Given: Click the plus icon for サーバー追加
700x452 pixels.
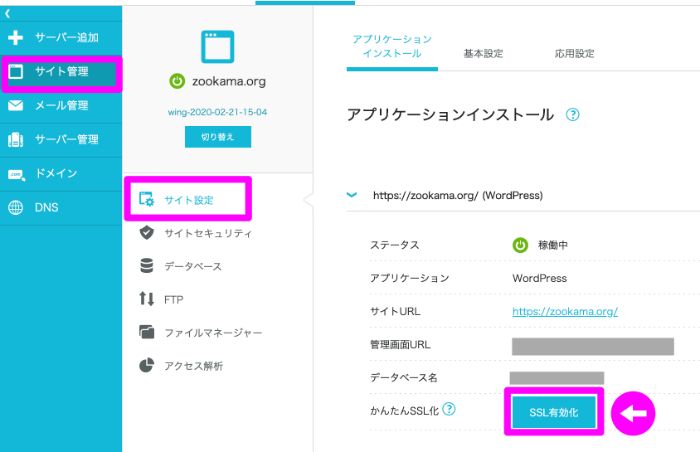Looking at the screenshot, I should click(x=16, y=38).
